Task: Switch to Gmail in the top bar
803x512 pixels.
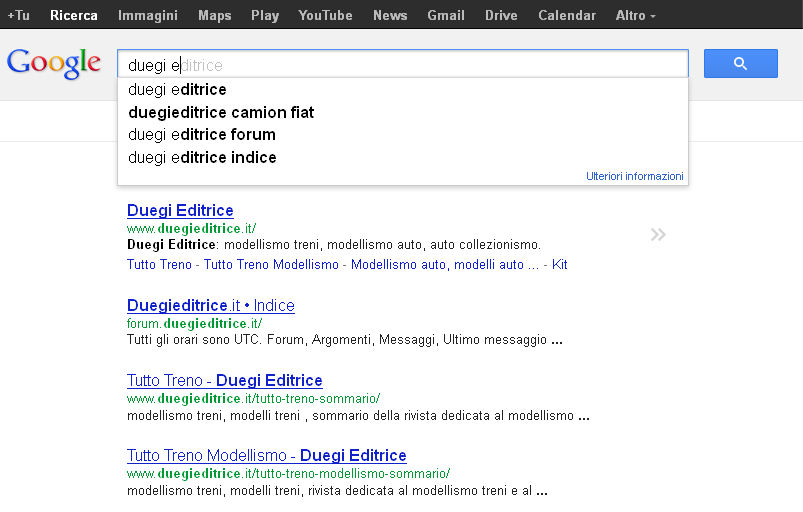Action: click(445, 15)
